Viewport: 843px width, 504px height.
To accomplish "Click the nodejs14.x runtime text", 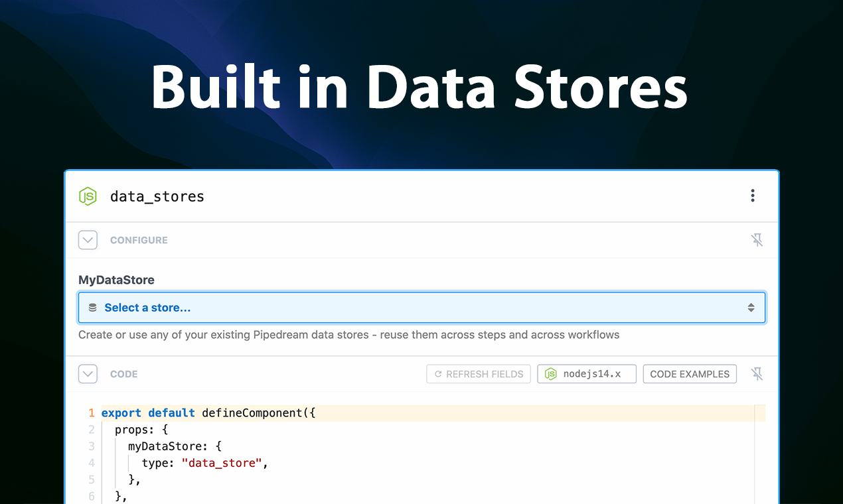I will tap(592, 374).
